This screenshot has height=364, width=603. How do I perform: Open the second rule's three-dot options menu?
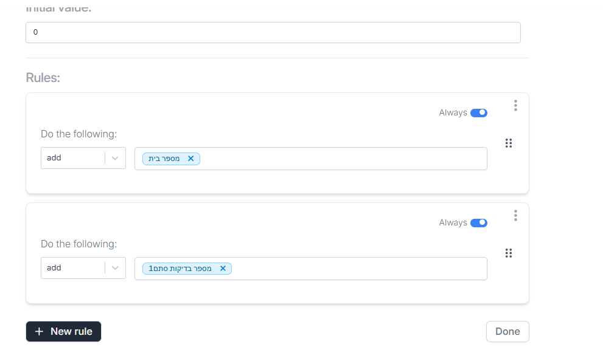[x=515, y=216]
